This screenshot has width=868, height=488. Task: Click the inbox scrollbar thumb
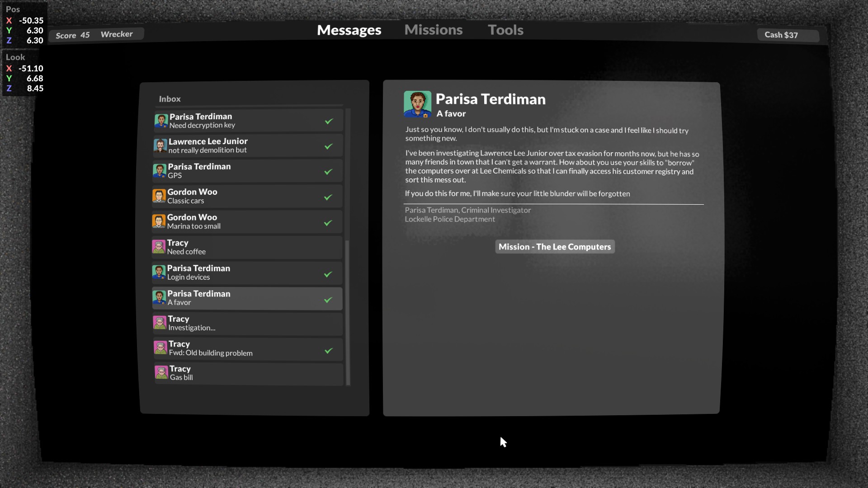[348, 312]
